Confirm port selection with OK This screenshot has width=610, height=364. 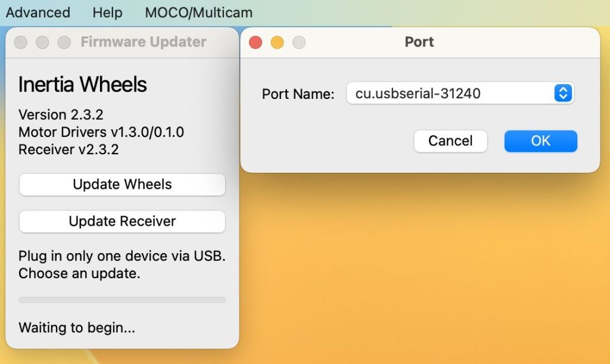pyautogui.click(x=541, y=141)
